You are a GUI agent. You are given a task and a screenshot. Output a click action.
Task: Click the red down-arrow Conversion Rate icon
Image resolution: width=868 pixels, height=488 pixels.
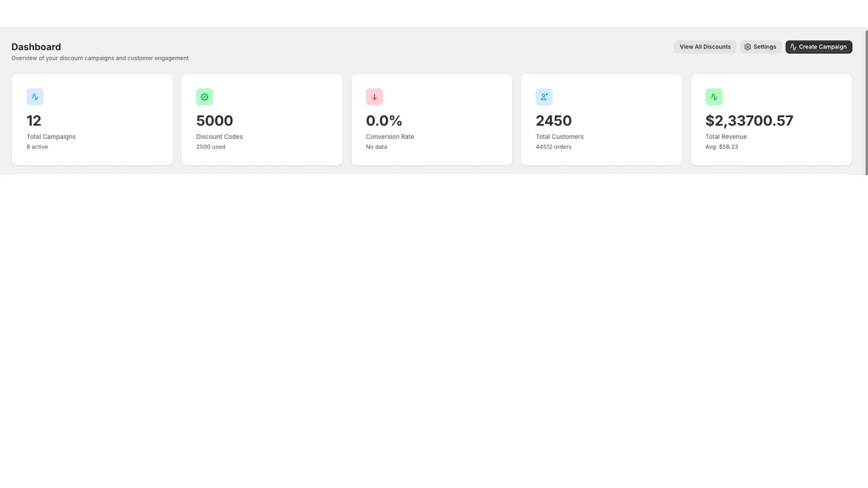click(374, 97)
